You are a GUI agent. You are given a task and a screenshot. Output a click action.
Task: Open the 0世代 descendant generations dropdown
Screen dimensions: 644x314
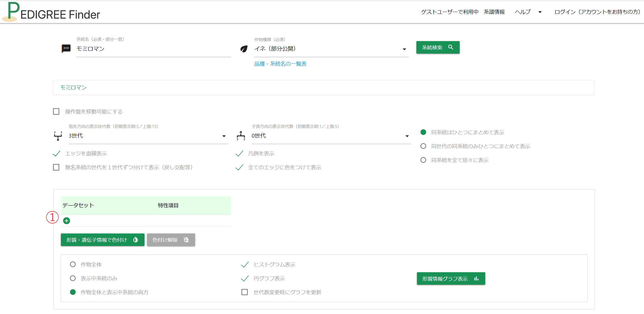407,136
